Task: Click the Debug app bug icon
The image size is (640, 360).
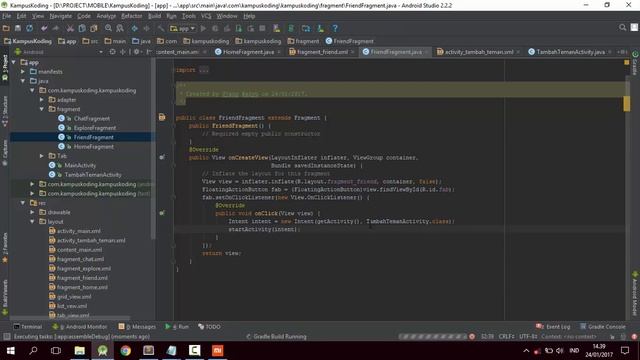Action: (x=215, y=28)
